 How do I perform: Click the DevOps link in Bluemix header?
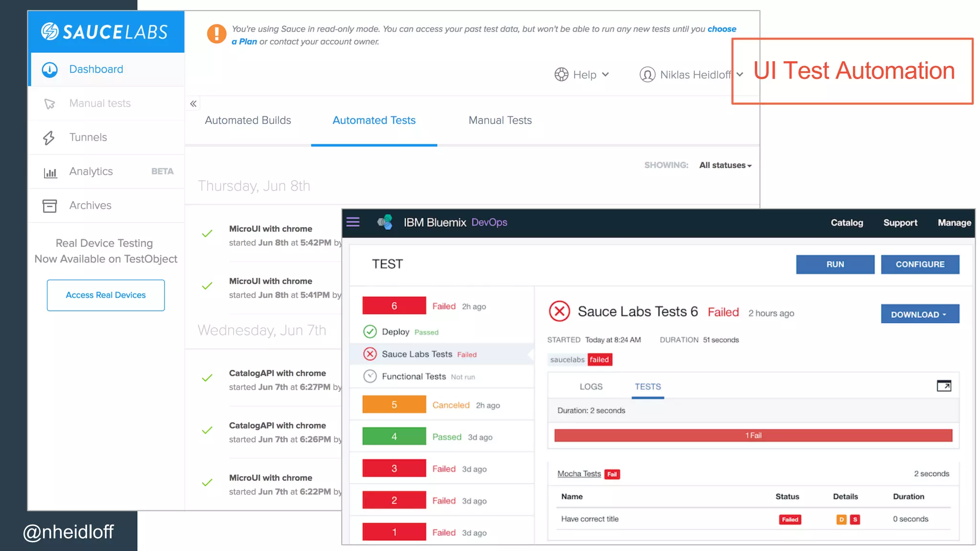[x=489, y=222]
